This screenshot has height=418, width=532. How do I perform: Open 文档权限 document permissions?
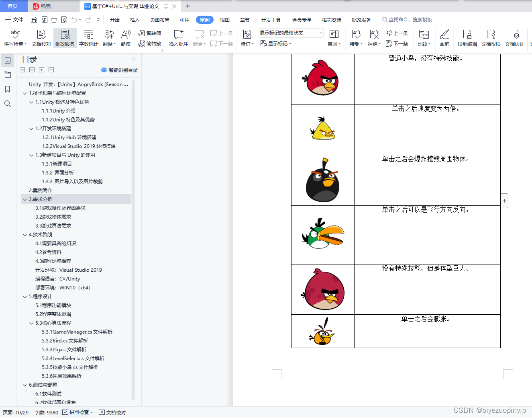(491, 38)
